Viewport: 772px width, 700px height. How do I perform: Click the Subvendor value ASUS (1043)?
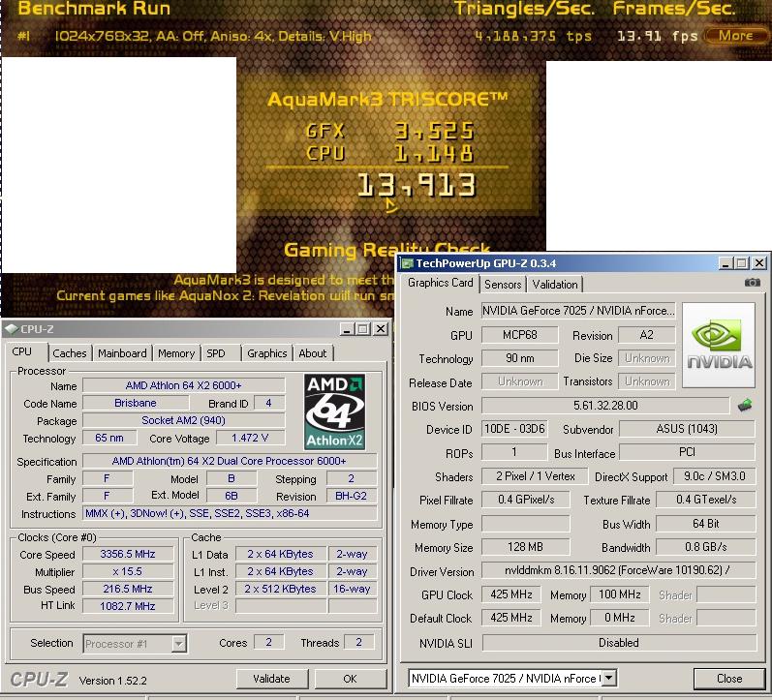tap(687, 429)
